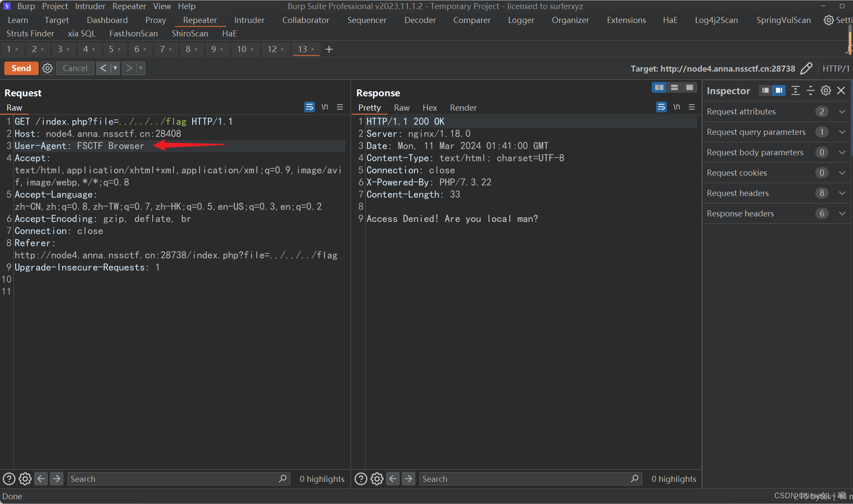Expand all Inspector sections icon
Viewport: 853px width, 504px height.
click(795, 90)
